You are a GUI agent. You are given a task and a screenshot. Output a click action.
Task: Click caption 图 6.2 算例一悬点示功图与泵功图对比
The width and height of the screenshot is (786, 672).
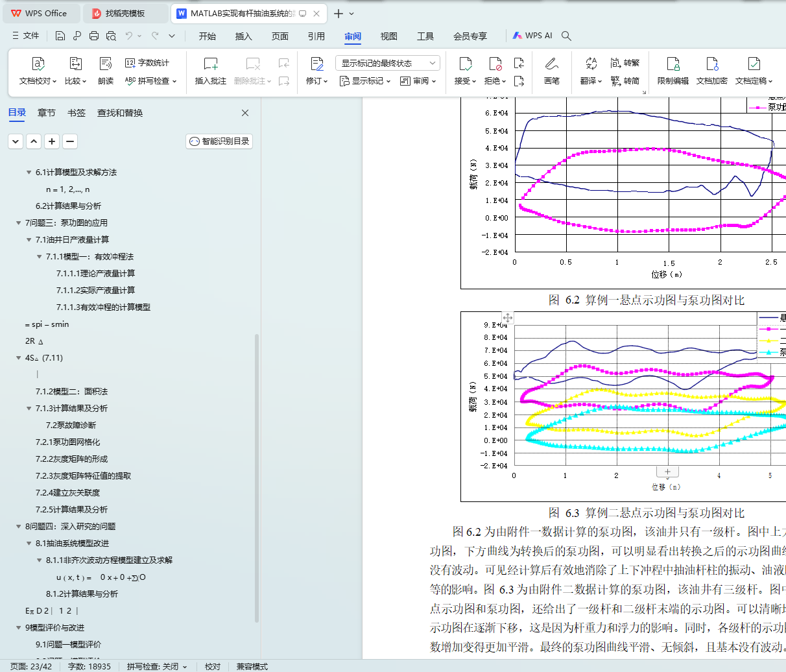pos(647,300)
